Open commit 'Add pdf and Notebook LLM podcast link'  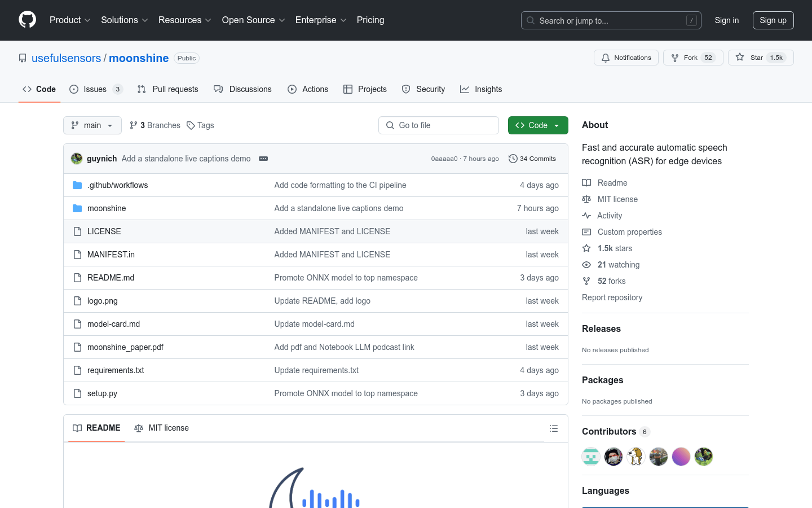point(344,347)
